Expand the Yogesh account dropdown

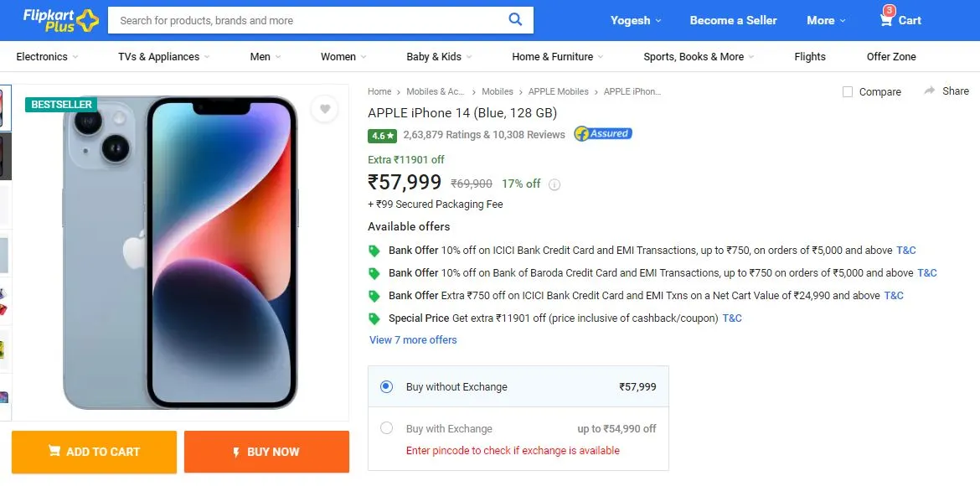[636, 20]
